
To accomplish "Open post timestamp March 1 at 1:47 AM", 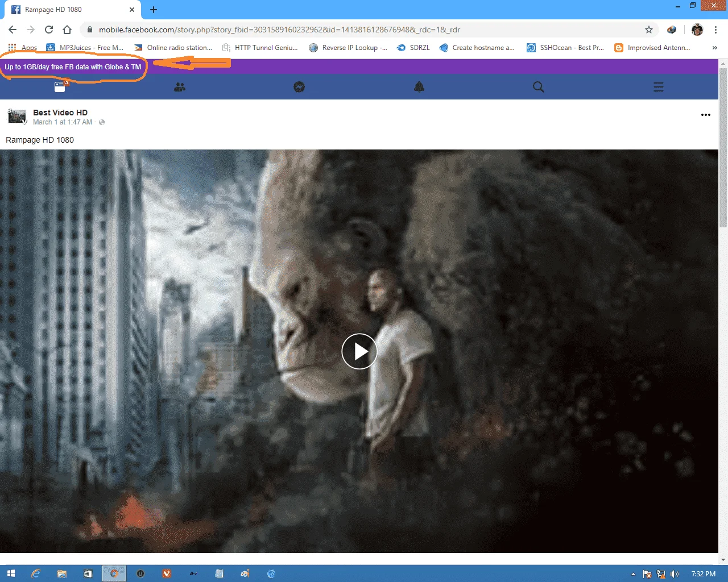I will click(x=63, y=122).
